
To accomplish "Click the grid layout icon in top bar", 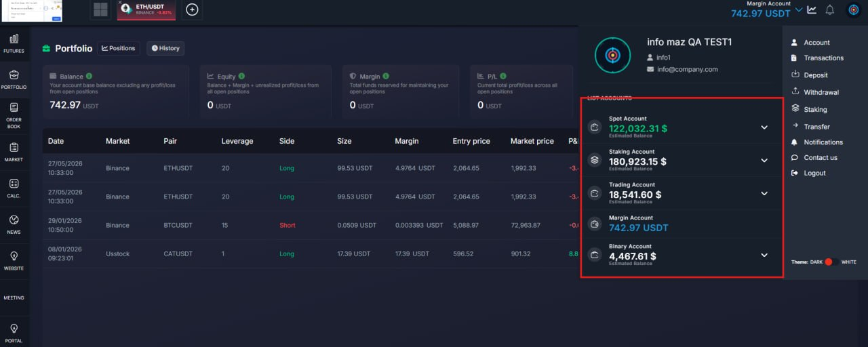I will point(100,9).
